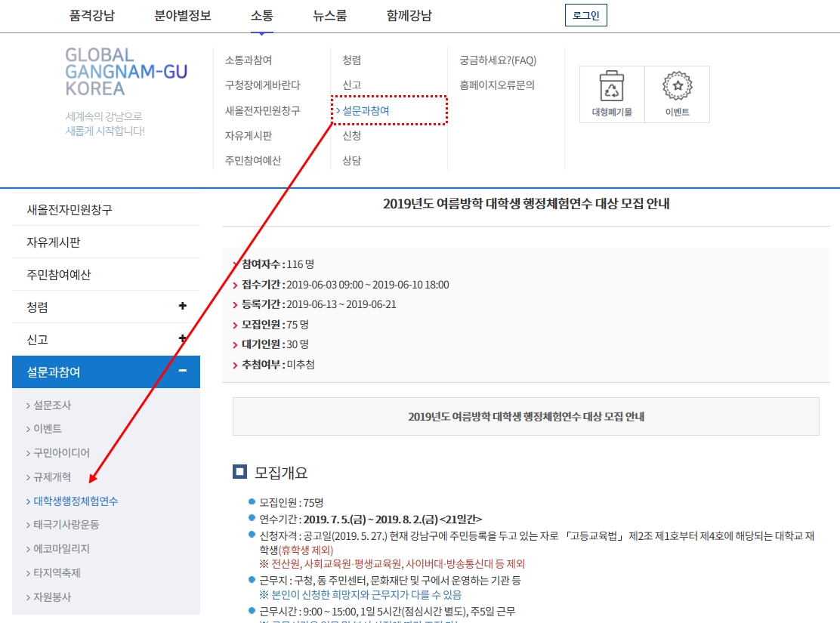
Task: Open 에코마일리지 submenu item
Action: point(62,548)
